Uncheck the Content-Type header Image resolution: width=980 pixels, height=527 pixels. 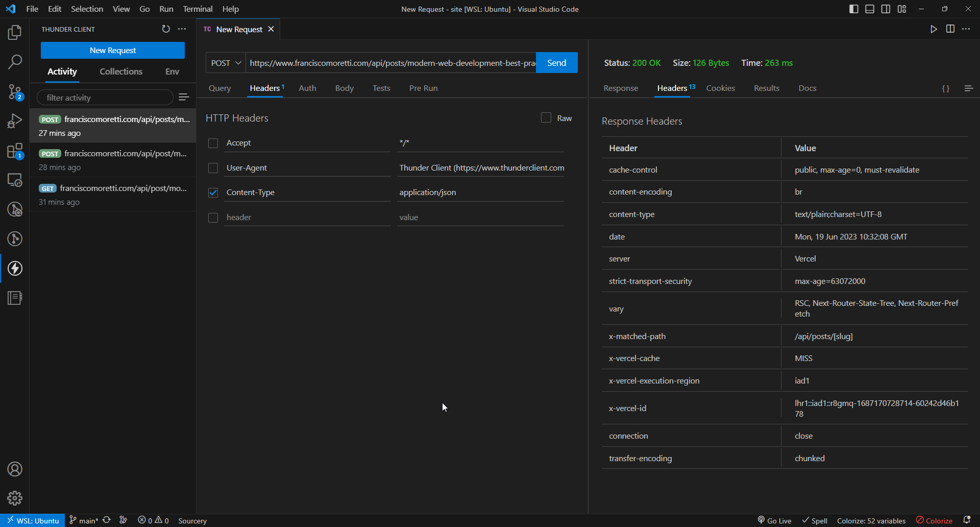click(x=213, y=193)
